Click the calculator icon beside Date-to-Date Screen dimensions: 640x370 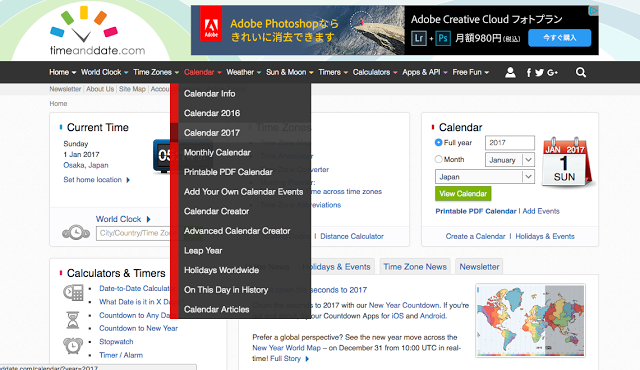coord(73,292)
